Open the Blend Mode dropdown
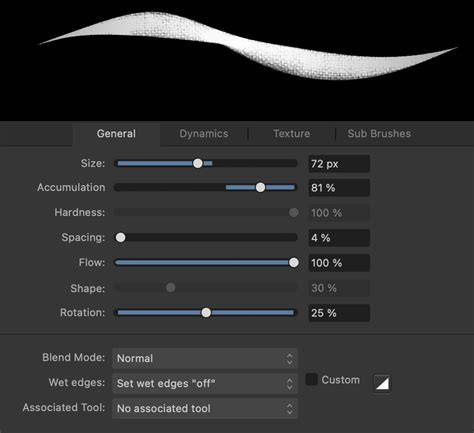This screenshot has height=433, width=474. pos(205,358)
